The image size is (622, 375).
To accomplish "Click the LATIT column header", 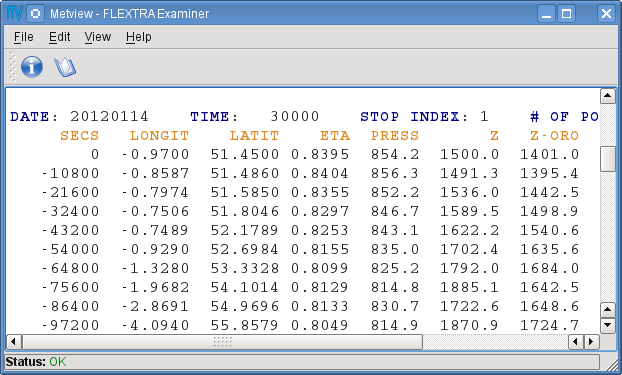I will point(255,136).
